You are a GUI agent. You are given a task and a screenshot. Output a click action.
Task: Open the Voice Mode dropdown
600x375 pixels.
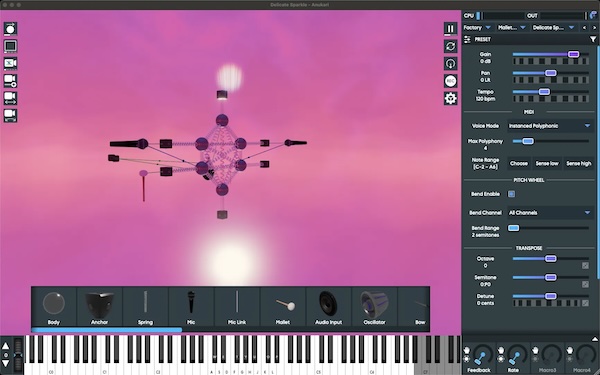click(549, 126)
